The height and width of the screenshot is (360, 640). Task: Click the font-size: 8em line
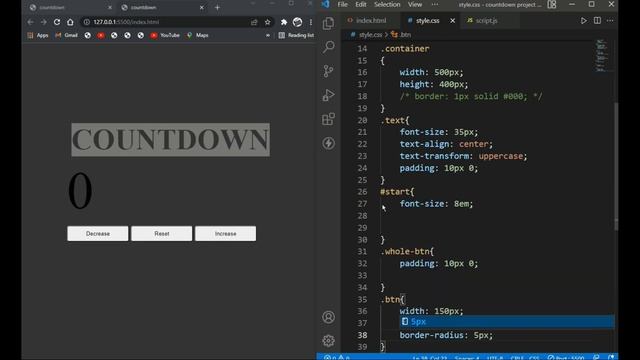coord(436,204)
